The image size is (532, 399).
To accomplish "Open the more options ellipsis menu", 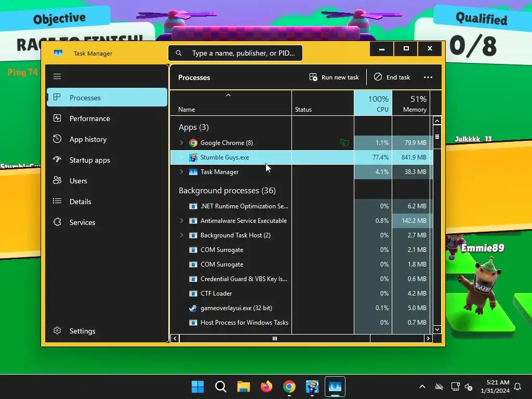I will pyautogui.click(x=428, y=77).
